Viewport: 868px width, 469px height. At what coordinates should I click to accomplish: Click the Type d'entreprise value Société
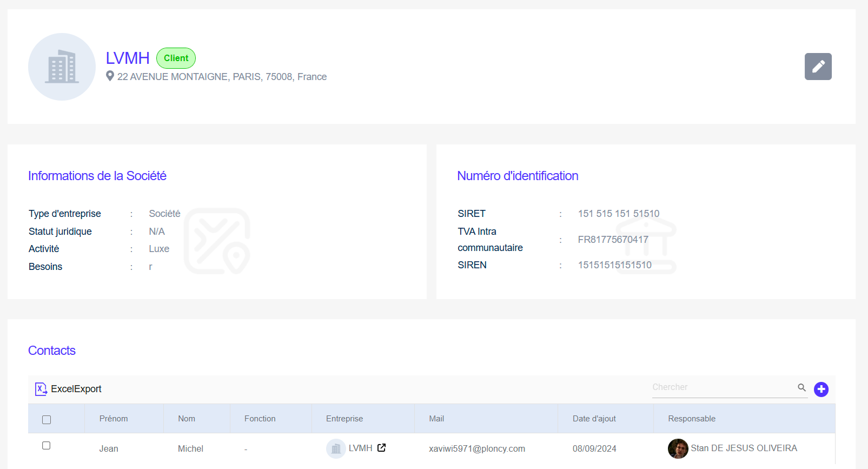pos(164,214)
